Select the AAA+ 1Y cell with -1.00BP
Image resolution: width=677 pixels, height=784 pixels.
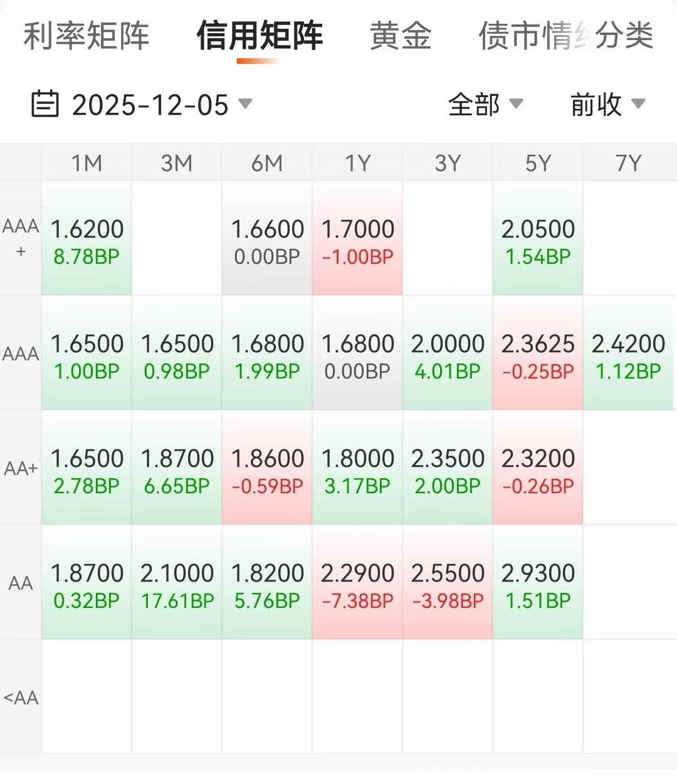click(x=357, y=239)
